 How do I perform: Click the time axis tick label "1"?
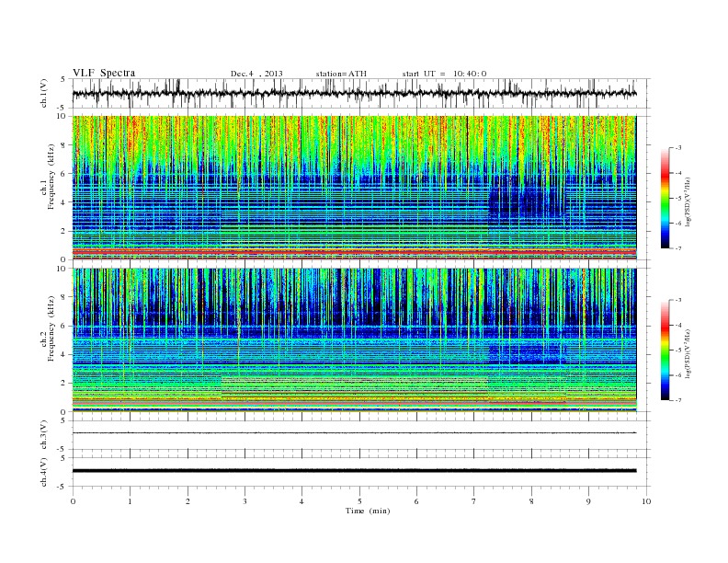click(130, 501)
